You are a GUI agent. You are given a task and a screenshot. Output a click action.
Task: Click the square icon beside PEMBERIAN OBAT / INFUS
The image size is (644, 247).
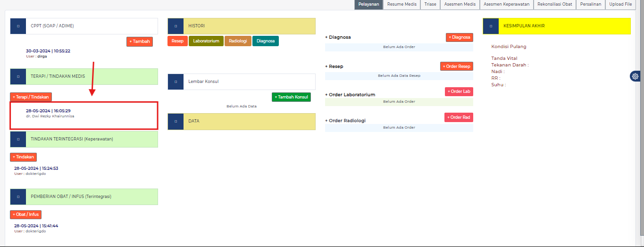(x=18, y=197)
